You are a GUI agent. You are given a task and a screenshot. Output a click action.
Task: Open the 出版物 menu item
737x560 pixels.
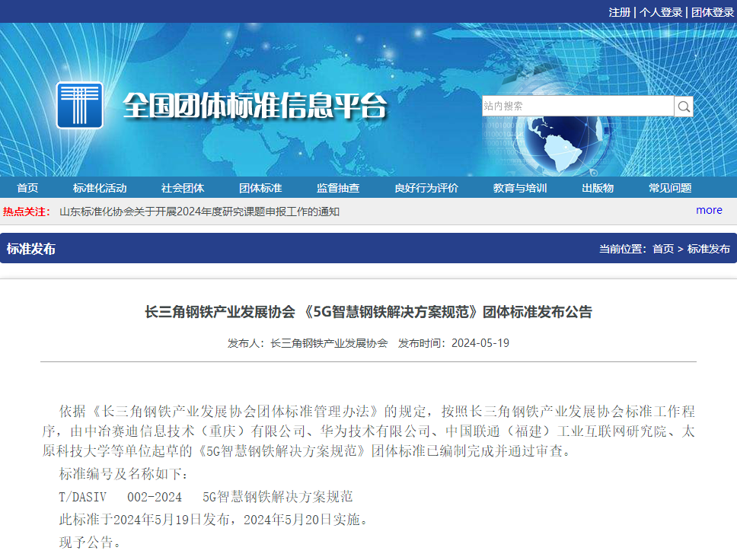point(598,188)
